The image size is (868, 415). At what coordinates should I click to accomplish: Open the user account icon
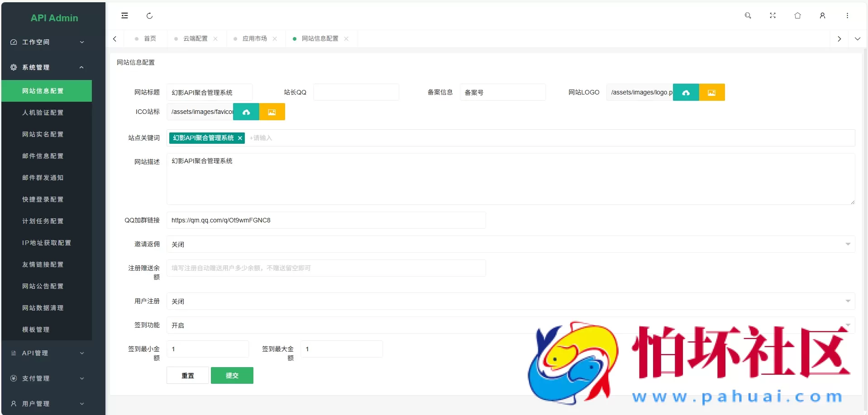[x=822, y=15]
